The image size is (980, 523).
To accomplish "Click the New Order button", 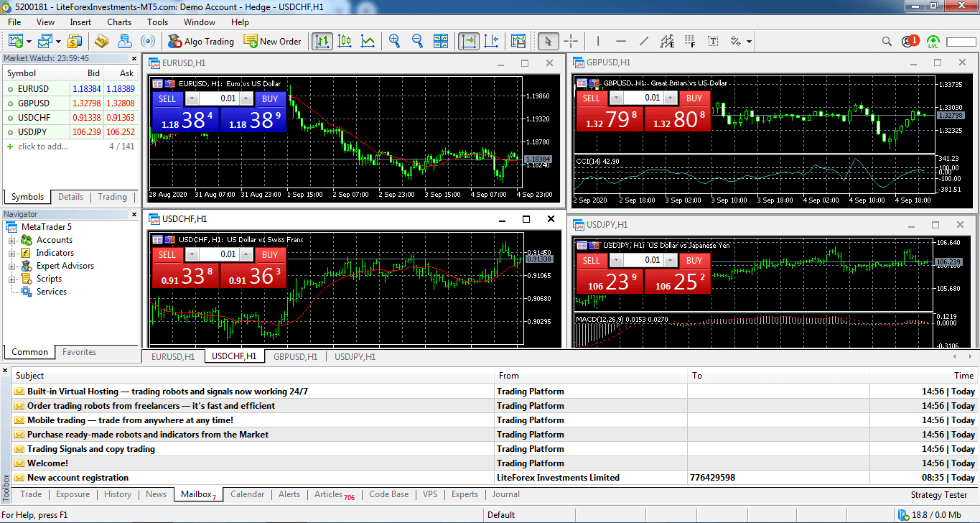I will [x=272, y=41].
